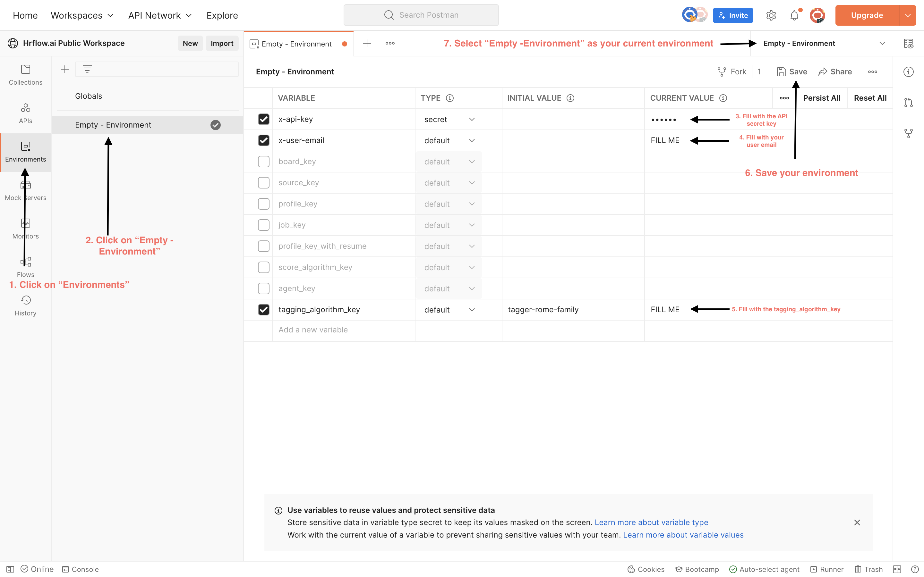This screenshot has width=924, height=577.
Task: Enable the board_key variable checkbox
Action: point(263,162)
